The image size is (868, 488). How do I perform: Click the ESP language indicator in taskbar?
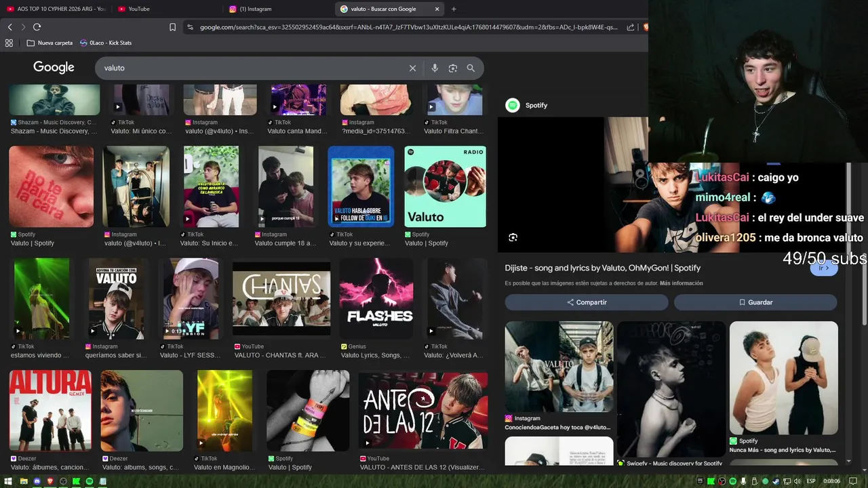pyautogui.click(x=811, y=481)
